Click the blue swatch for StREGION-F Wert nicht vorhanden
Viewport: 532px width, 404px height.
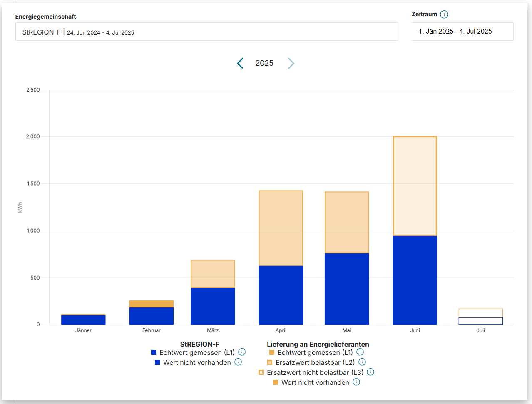157,362
